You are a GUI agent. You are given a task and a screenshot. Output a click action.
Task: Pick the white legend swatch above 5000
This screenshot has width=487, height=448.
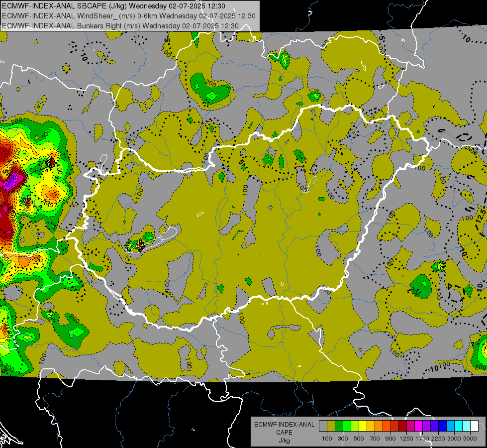point(475,426)
